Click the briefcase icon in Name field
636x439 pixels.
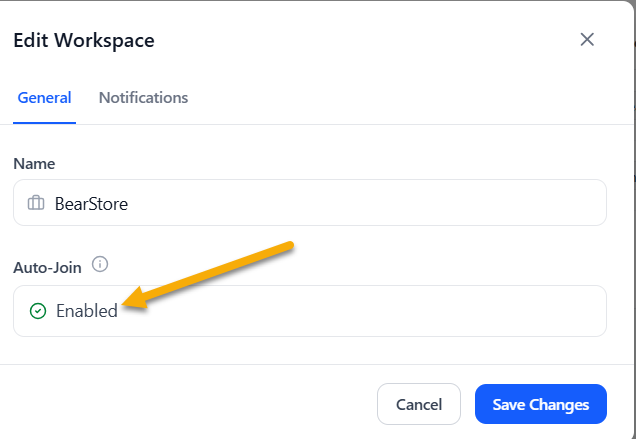36,203
